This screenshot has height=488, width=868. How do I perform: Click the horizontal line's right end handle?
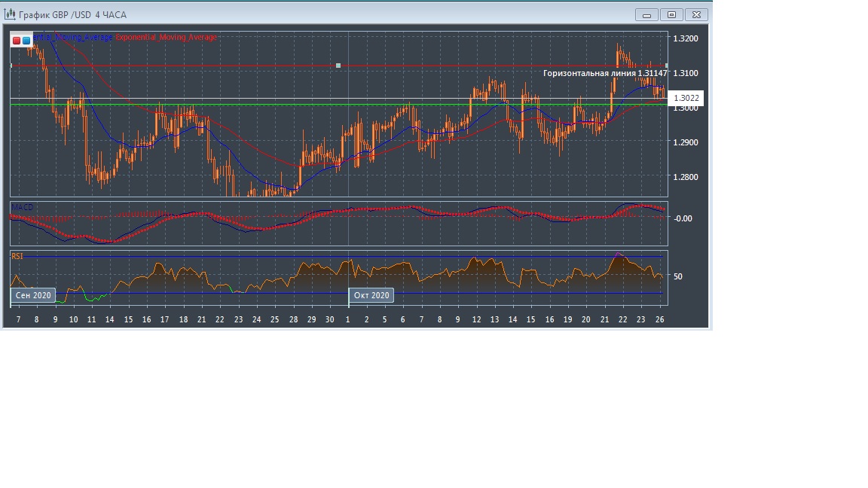[666, 66]
